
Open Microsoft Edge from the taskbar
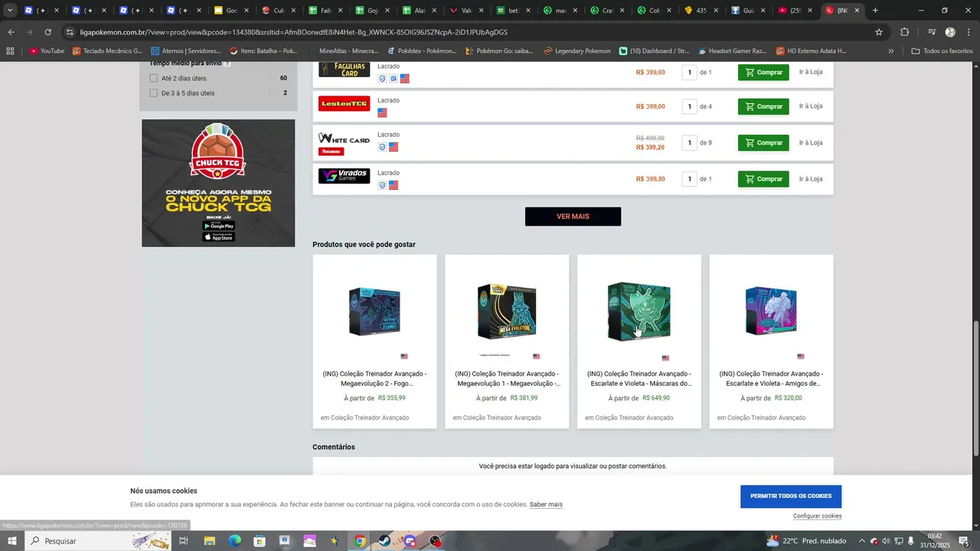[234, 541]
